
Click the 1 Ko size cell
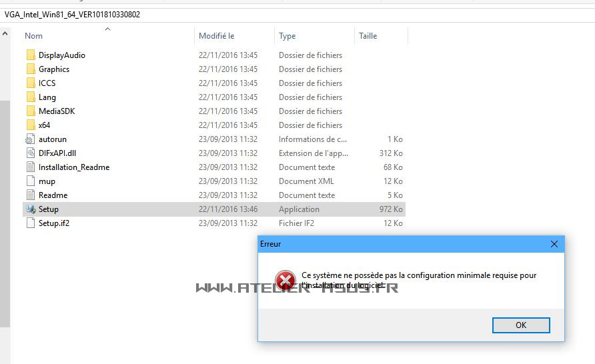click(x=395, y=139)
